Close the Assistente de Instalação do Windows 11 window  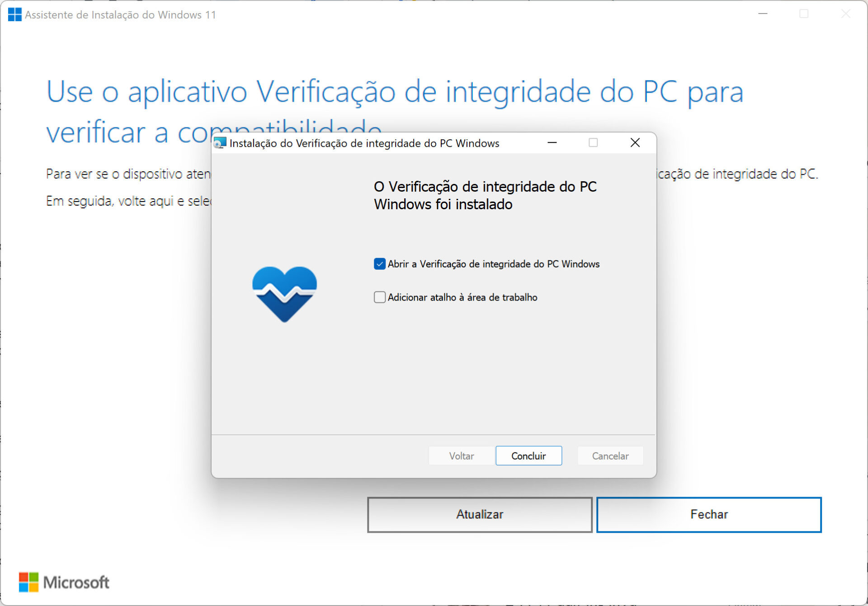pos(845,14)
